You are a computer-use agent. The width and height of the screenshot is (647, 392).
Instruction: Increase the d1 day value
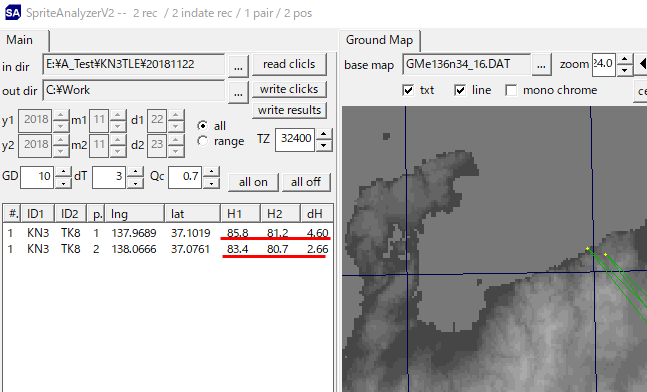(176, 115)
